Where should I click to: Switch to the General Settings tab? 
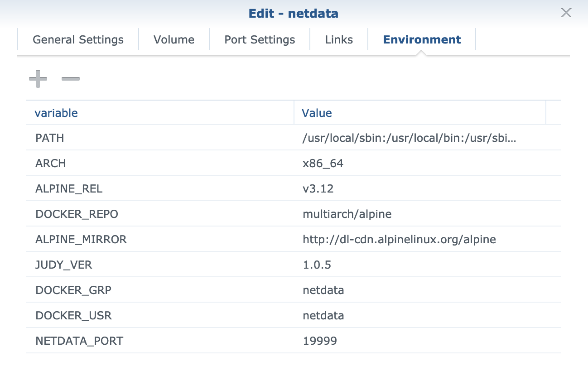pos(77,39)
